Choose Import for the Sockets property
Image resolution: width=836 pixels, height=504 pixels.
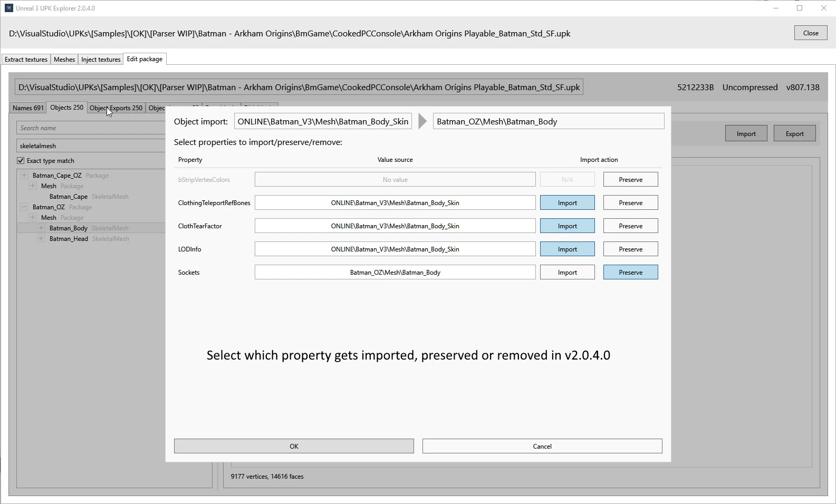pyautogui.click(x=567, y=273)
